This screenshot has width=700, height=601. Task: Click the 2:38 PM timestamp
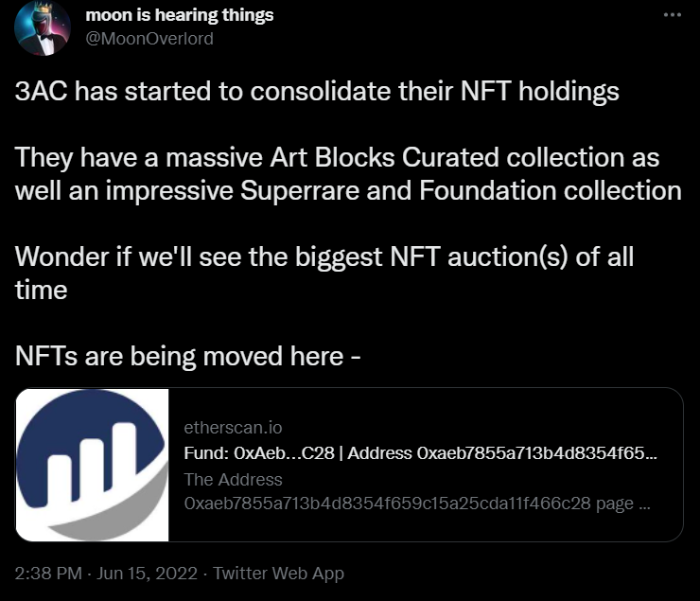click(x=48, y=574)
